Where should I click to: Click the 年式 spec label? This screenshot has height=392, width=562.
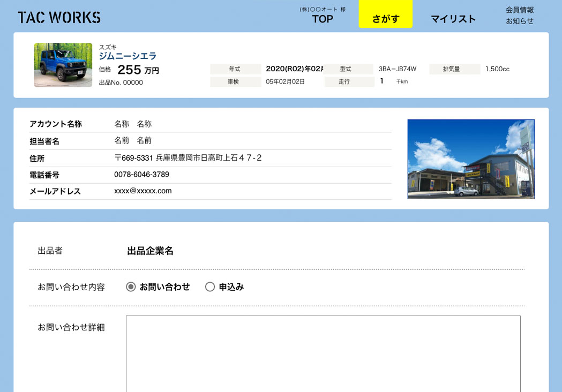[235, 69]
